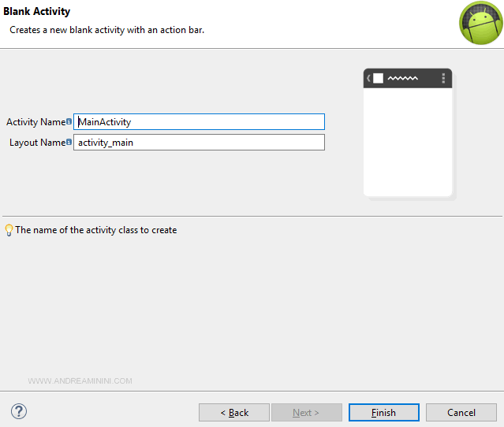Click the Blank Activity heading

36,12
